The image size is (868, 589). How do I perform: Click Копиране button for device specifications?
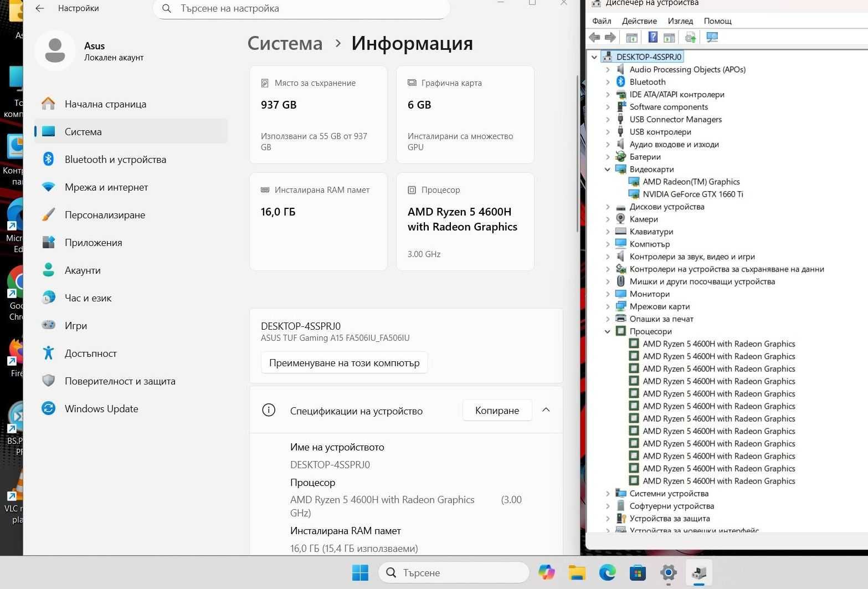pos(497,410)
